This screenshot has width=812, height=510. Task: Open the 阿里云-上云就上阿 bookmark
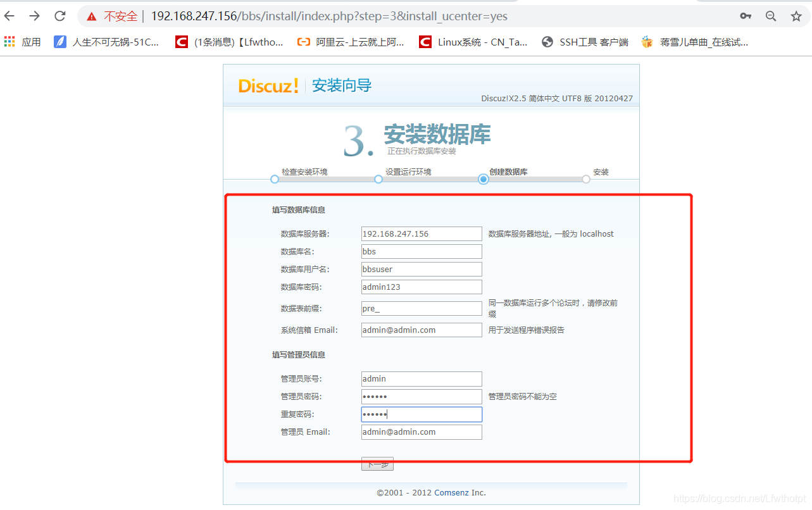(351, 42)
